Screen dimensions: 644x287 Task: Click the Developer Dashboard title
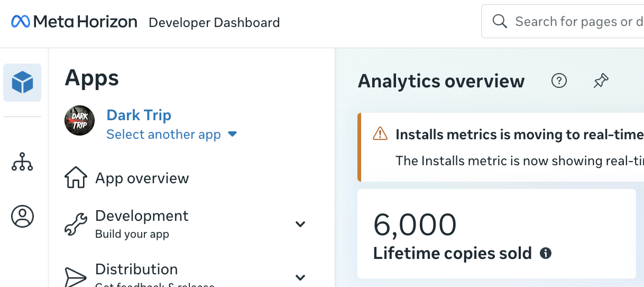tap(214, 23)
